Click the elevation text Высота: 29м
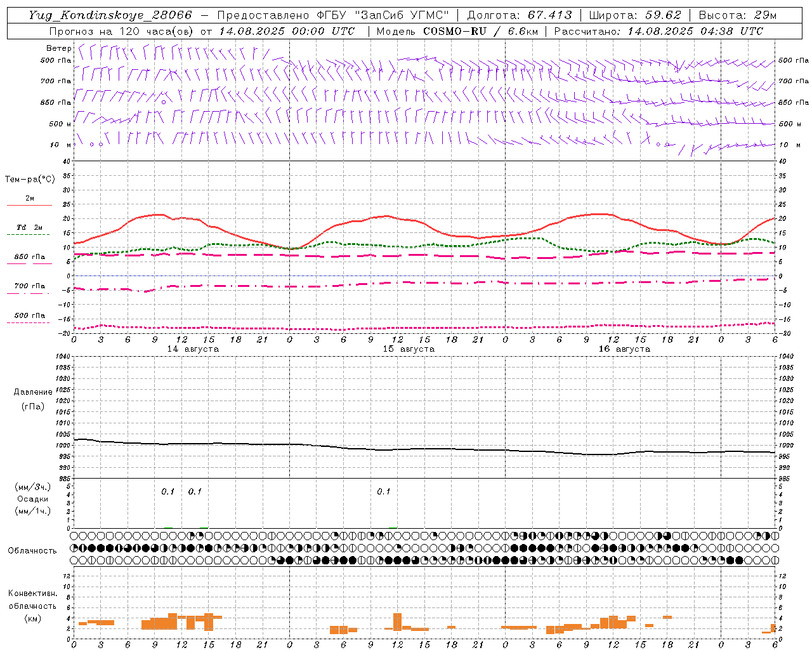This screenshot has width=812, height=650. 737,15
